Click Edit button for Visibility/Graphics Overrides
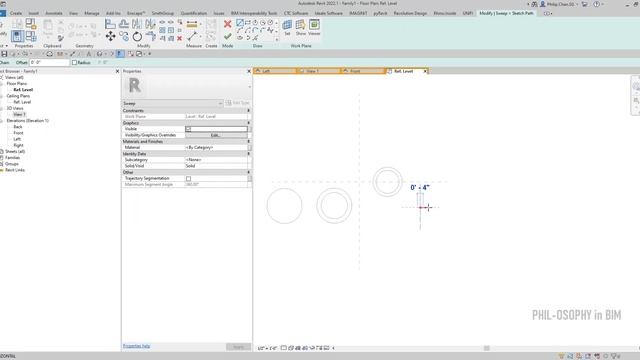 click(216, 135)
